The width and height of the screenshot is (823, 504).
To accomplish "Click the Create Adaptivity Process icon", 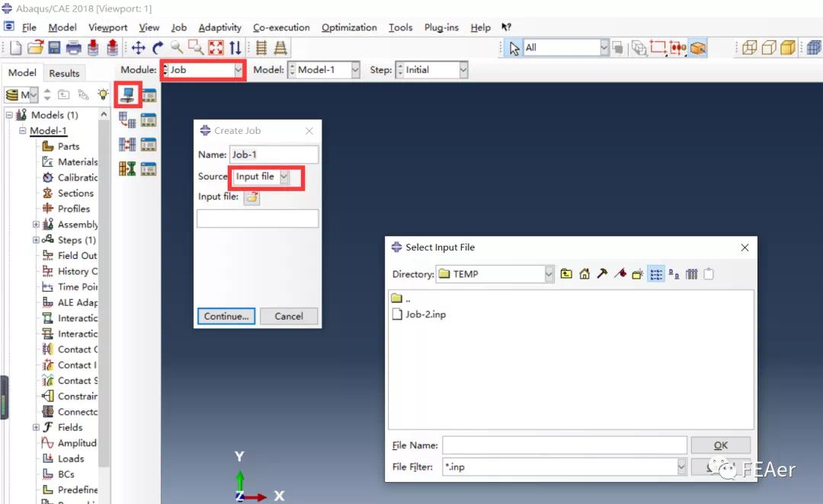I will [x=127, y=120].
